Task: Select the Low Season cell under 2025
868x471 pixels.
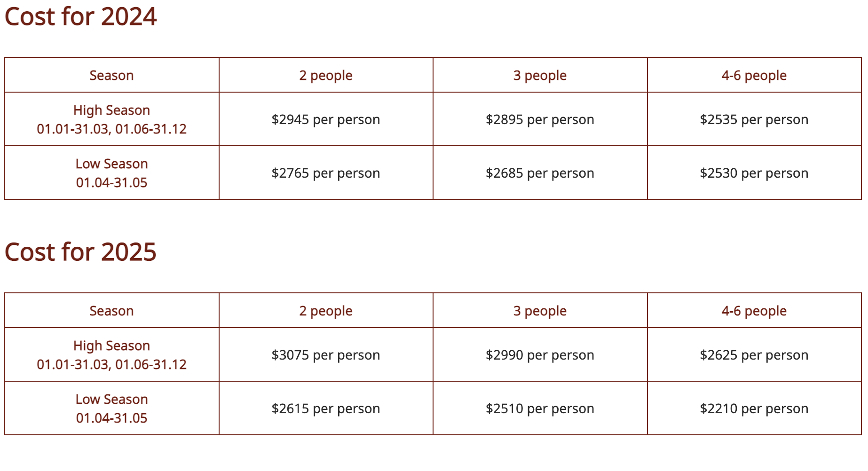Action: 111,409
